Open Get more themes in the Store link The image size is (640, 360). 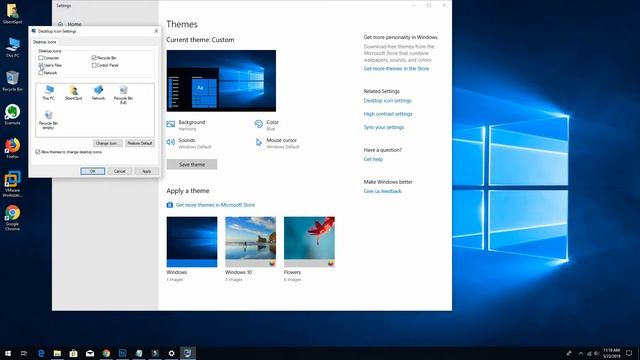pyautogui.click(x=396, y=69)
